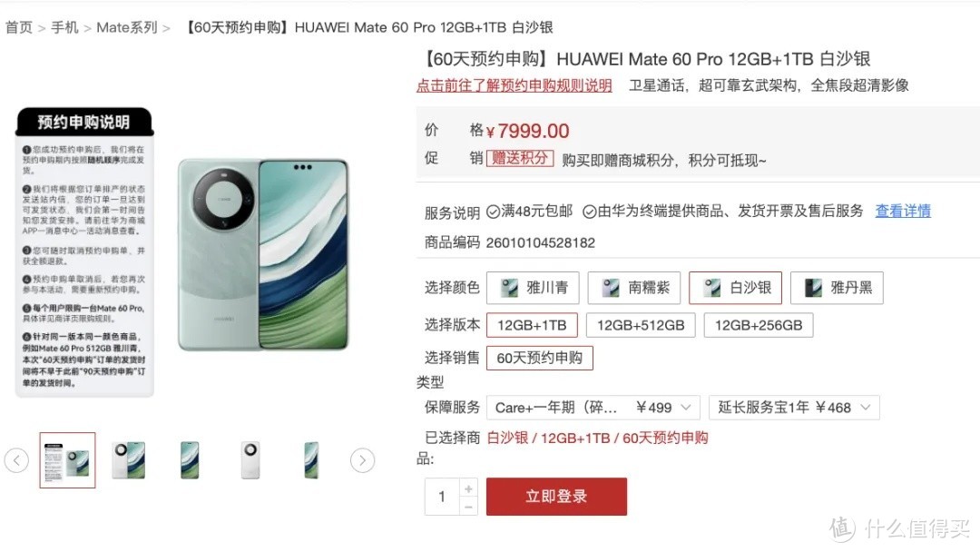Open the 手机 breadcrumb category
The height and width of the screenshot is (552, 980).
[x=65, y=27]
